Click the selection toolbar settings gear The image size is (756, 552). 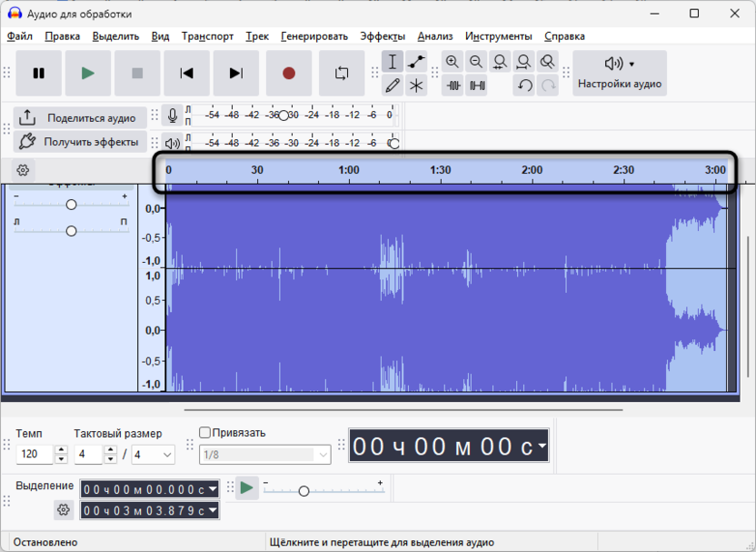62,510
